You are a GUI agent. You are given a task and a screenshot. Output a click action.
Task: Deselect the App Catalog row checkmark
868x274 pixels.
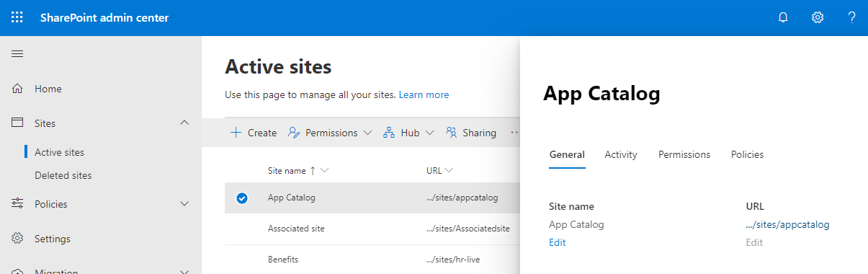coord(242,198)
